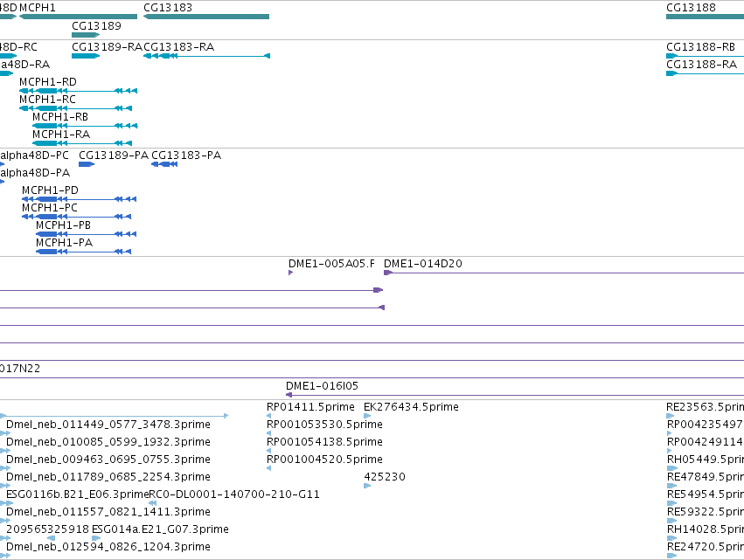Open the MCPH1-RB transcript label
This screenshot has height=560, width=744.
point(60,117)
